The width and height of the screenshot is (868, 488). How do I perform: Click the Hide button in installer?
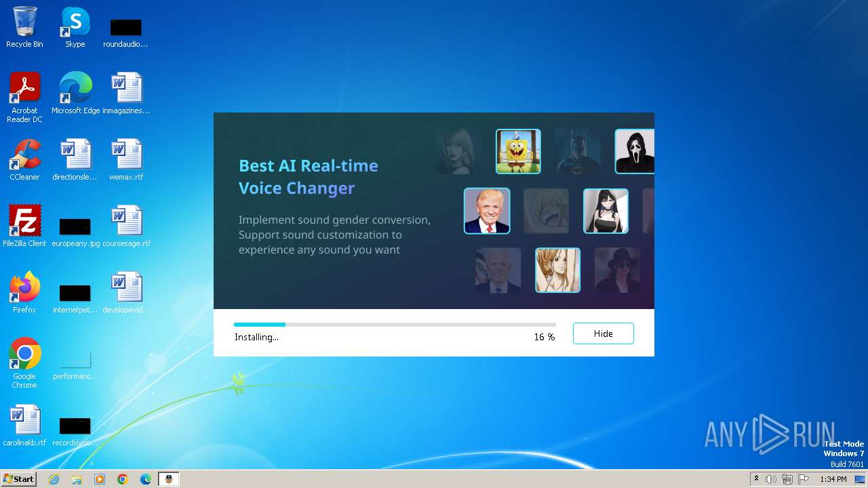point(603,333)
